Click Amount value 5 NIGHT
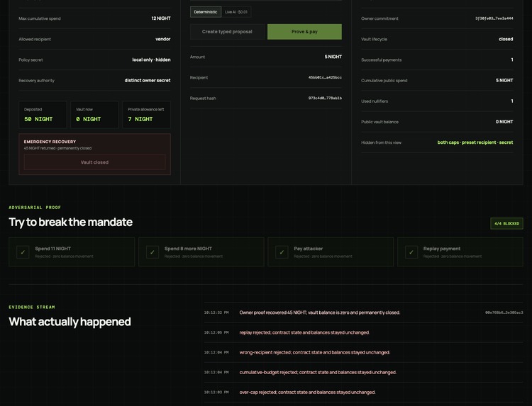Viewport: 532px width, 406px height. 333,57
